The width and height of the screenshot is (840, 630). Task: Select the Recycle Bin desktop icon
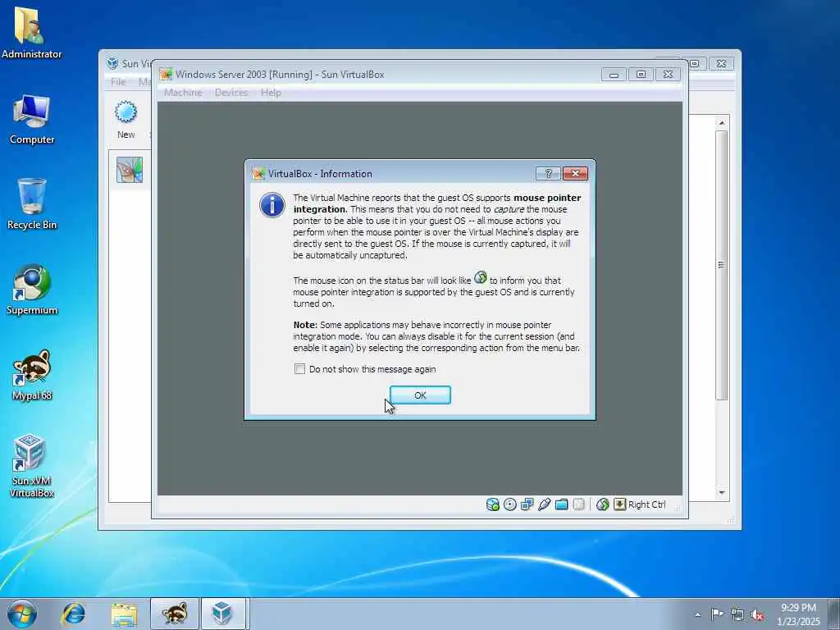click(32, 204)
